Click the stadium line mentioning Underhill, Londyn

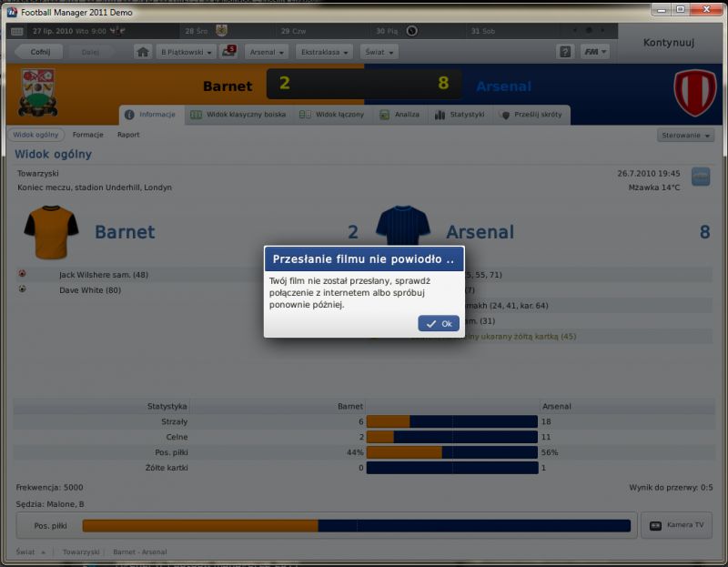95,187
